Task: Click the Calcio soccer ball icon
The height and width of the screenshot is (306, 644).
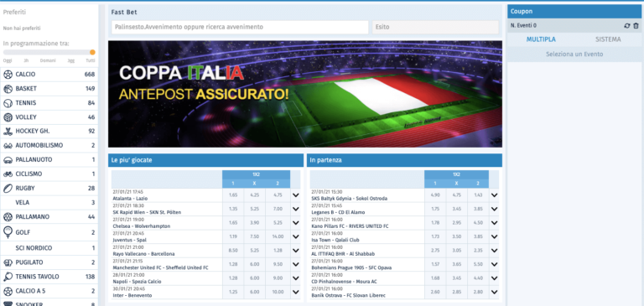Action: tap(8, 75)
